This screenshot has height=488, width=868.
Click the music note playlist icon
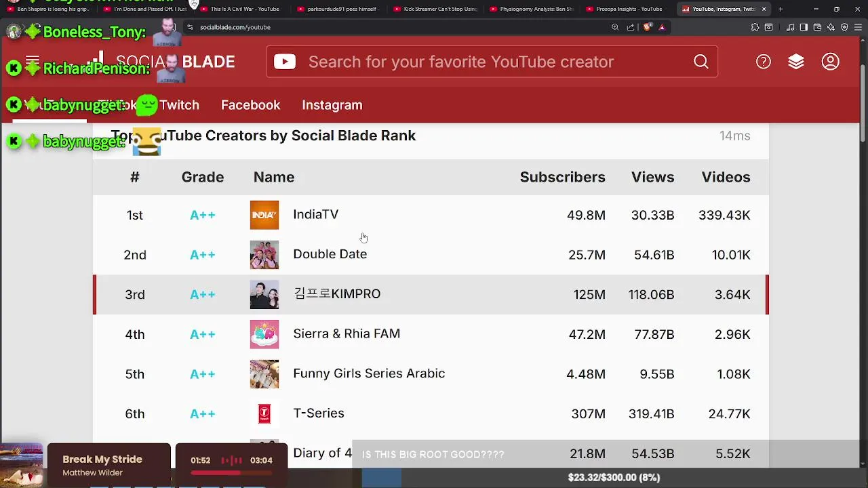[790, 27]
